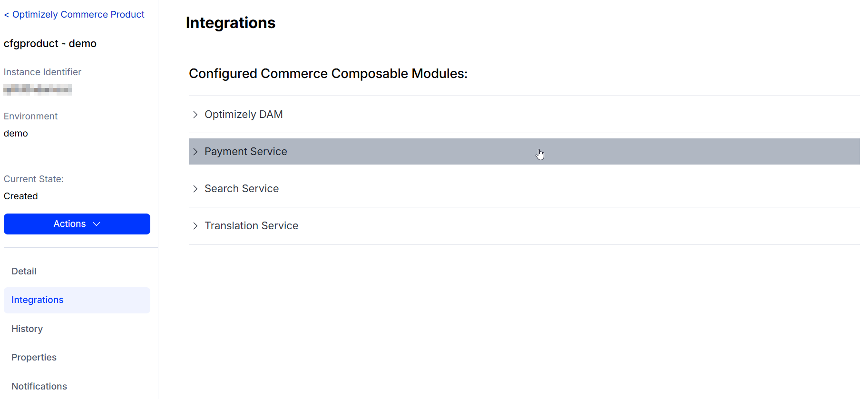Click the Actions button

(69, 224)
